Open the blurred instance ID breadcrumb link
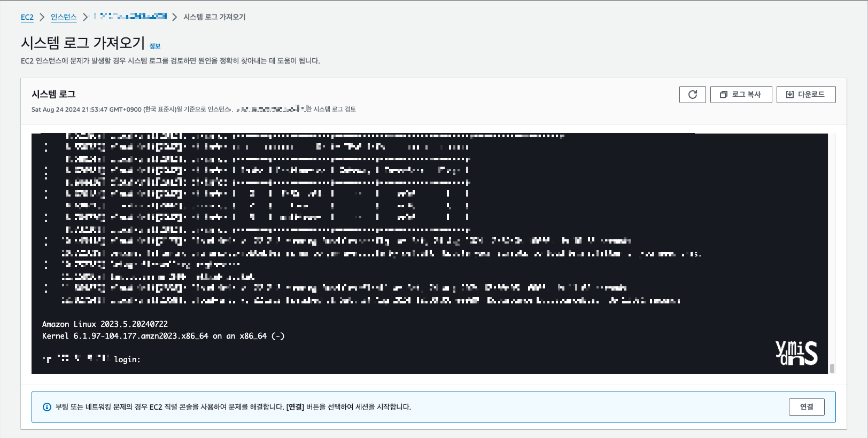Viewport: 868px width, 438px height. (x=130, y=17)
